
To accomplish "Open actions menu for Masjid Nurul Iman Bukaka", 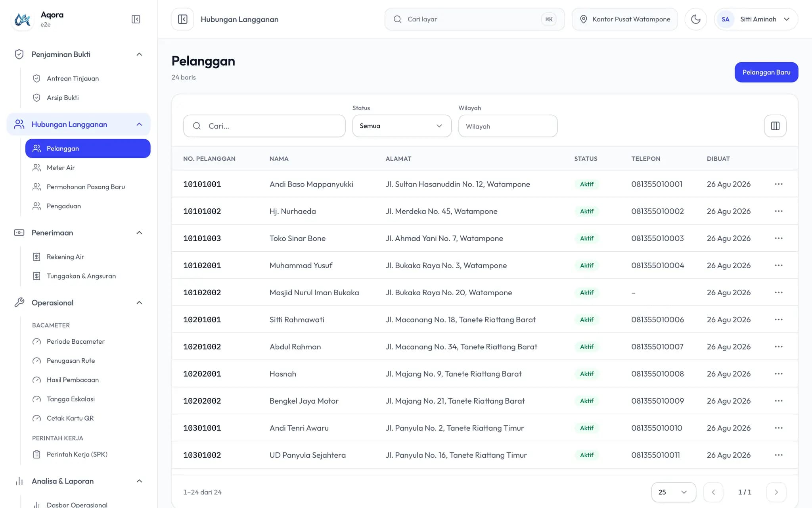I will coord(778,292).
